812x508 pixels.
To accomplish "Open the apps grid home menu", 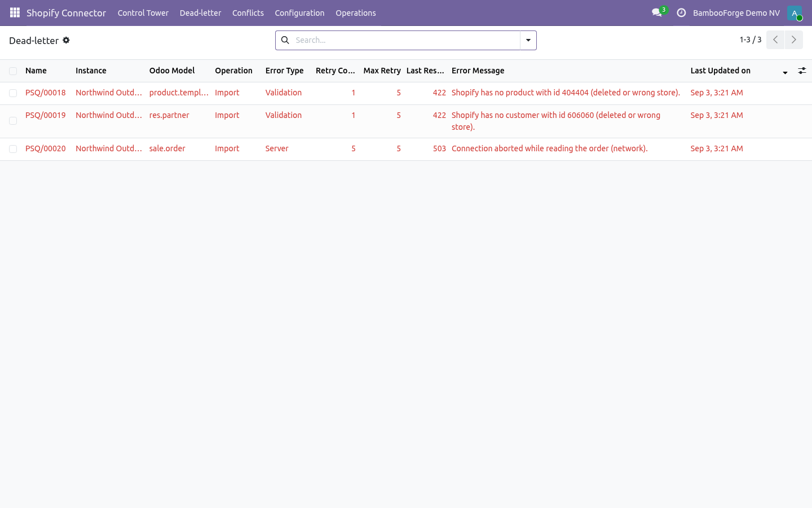I will pos(15,12).
